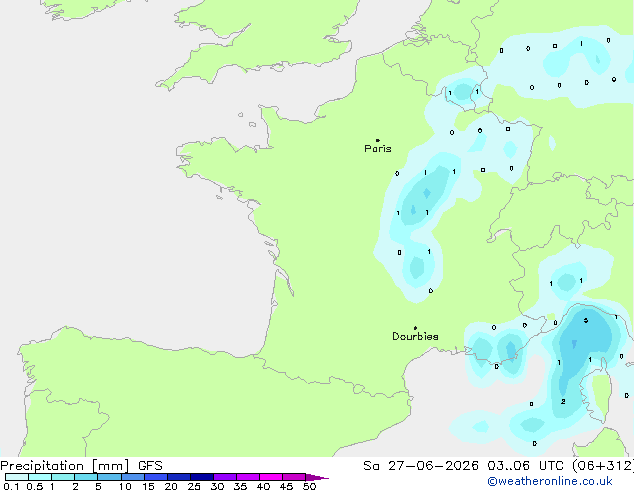
Task: Pick the 35–40 mm legend color swatch
Action: pos(248,477)
